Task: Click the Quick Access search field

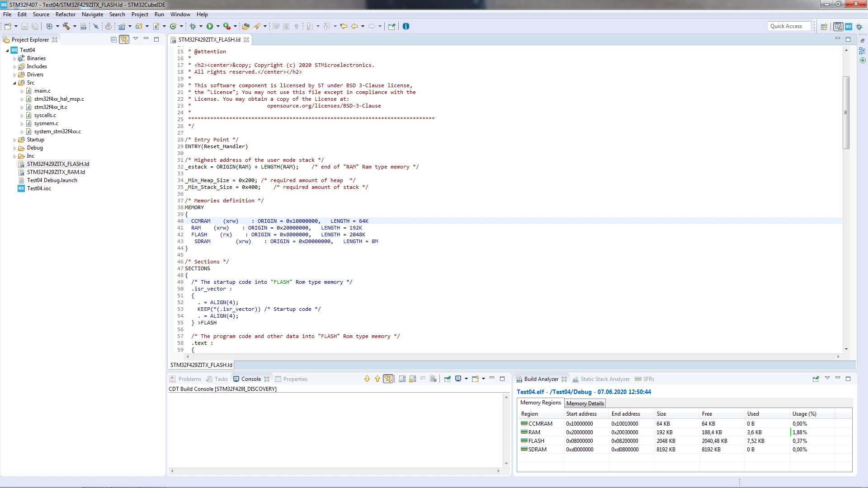Action: point(789,26)
